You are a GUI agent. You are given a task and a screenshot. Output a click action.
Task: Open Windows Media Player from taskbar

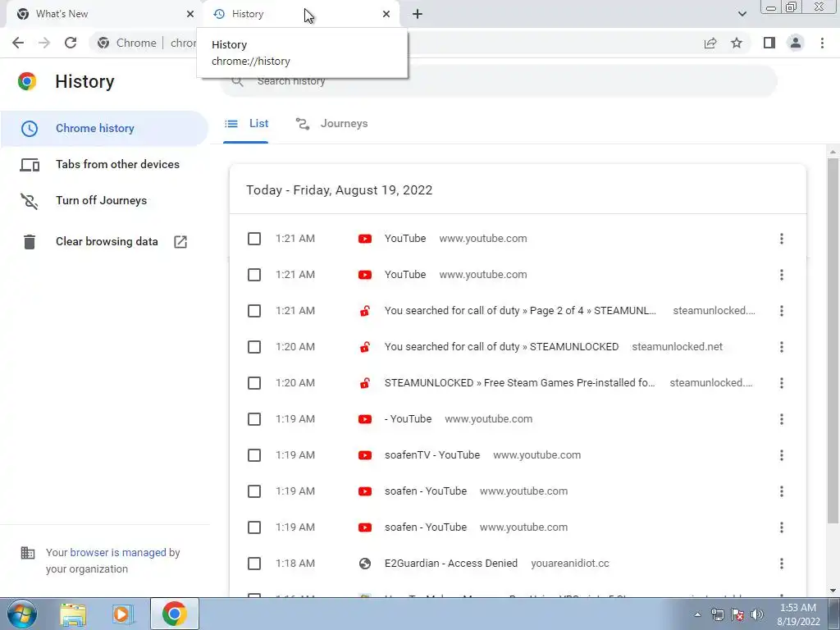123,614
